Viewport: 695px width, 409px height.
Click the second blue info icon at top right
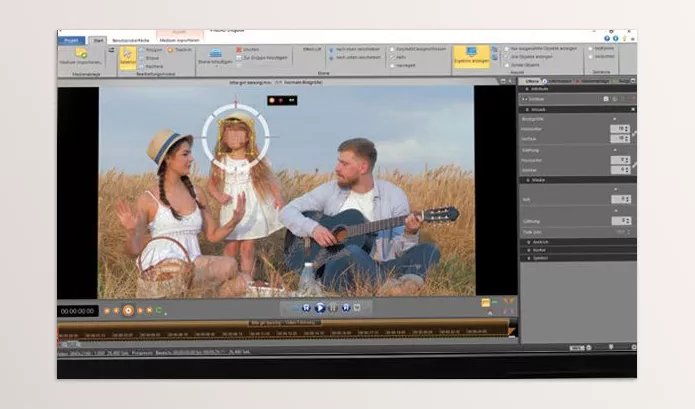coord(616,39)
